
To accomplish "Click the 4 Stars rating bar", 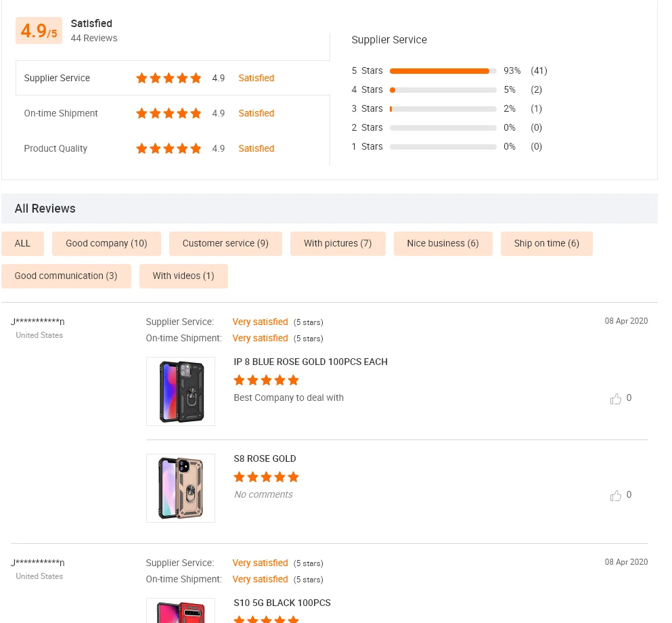I will click(x=443, y=90).
